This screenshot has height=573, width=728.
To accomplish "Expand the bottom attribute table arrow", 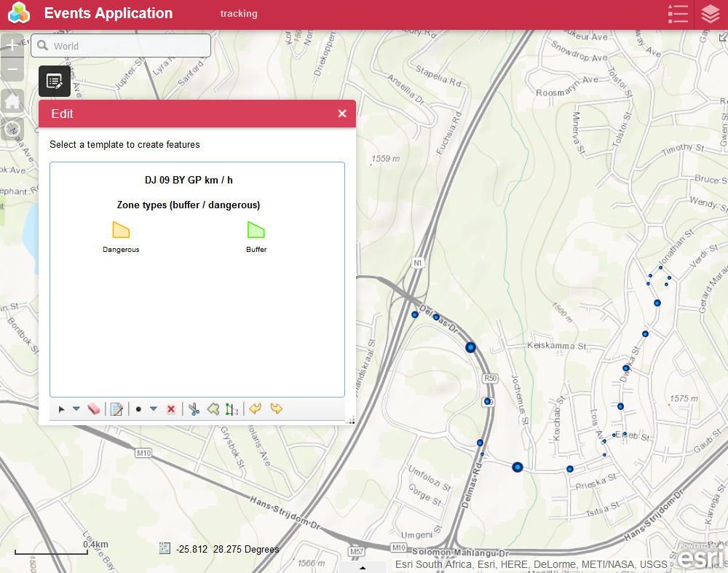I will coord(363,567).
